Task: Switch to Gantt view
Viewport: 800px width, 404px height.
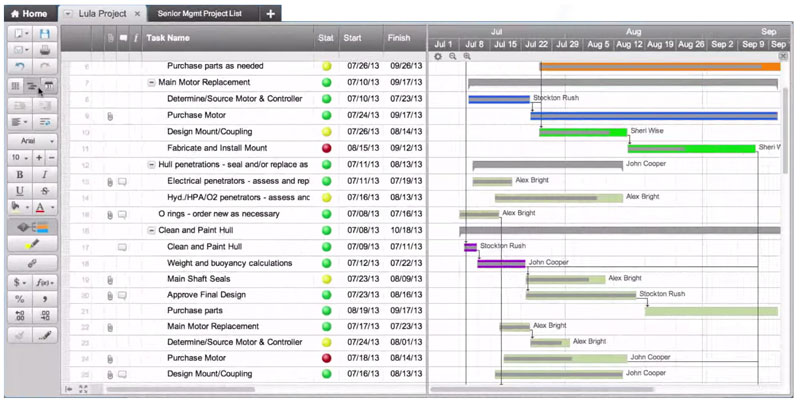Action: pos(32,86)
